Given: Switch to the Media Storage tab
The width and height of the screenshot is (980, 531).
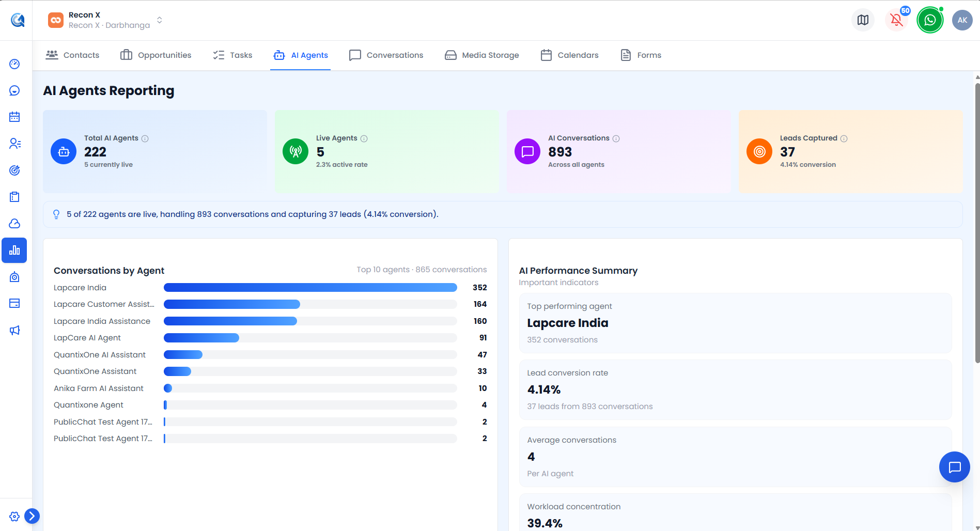Looking at the screenshot, I should pos(482,55).
